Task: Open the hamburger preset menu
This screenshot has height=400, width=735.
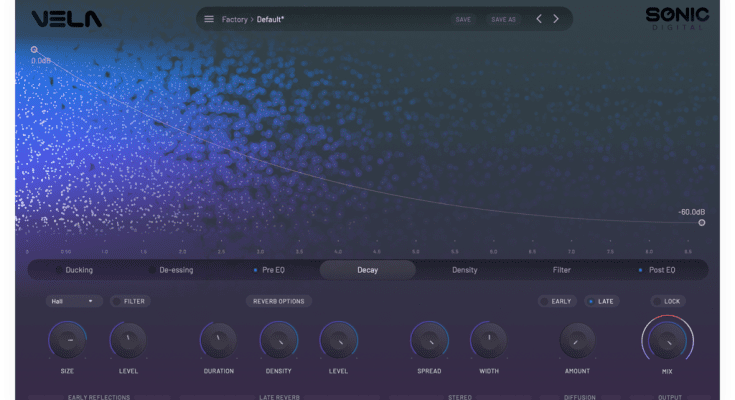Action: click(x=209, y=19)
